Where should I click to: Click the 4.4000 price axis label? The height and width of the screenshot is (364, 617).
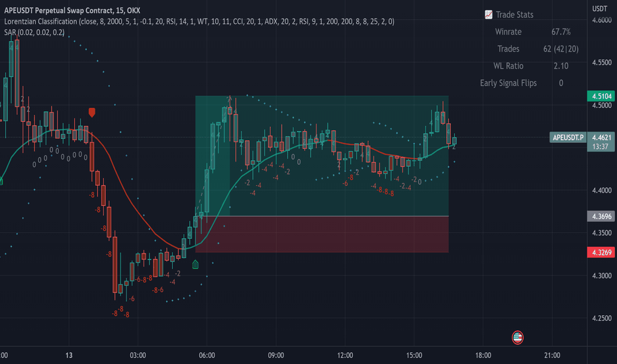pyautogui.click(x=602, y=190)
